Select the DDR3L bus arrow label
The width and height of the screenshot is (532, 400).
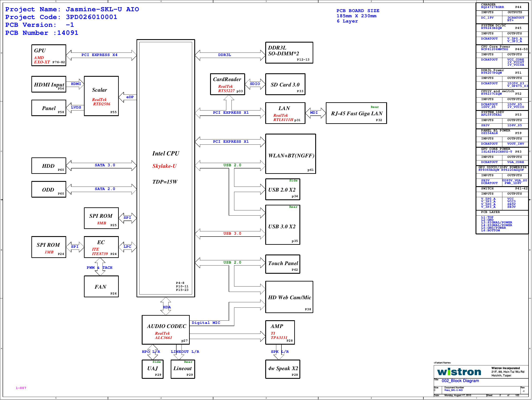pos(224,55)
